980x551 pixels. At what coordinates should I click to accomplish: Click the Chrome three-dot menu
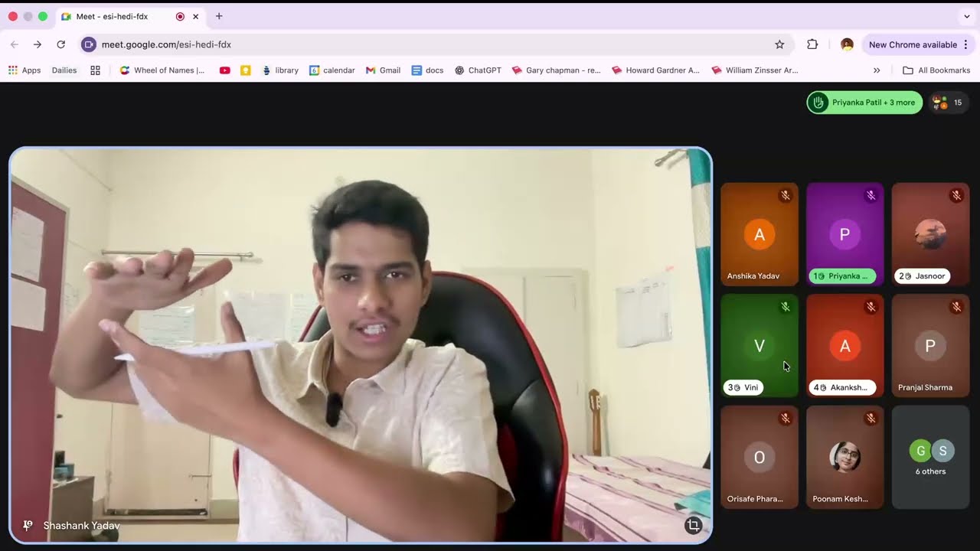pos(966,44)
